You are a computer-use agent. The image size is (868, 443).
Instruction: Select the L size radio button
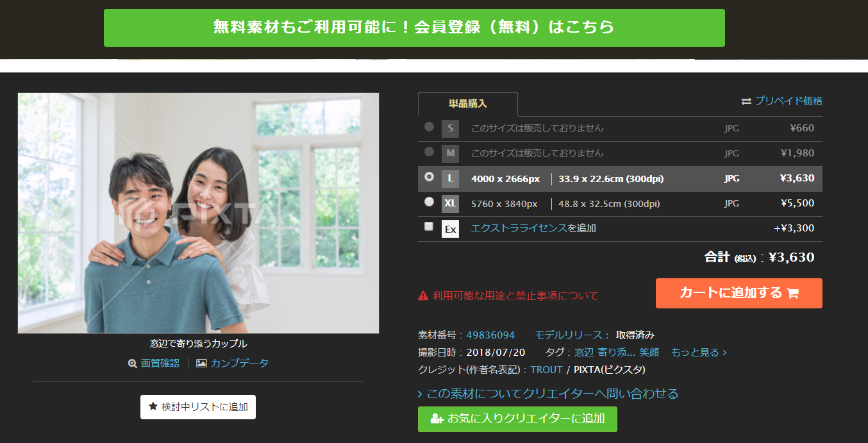429,177
